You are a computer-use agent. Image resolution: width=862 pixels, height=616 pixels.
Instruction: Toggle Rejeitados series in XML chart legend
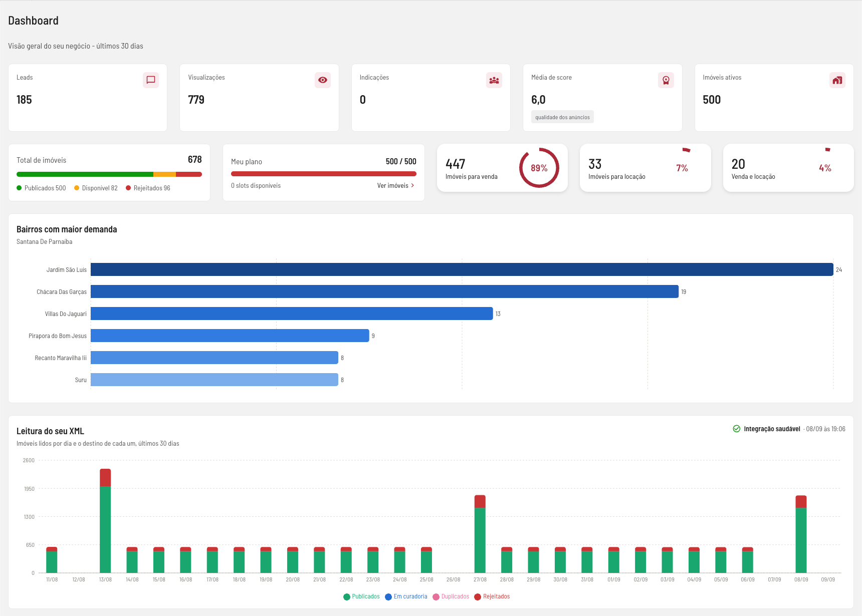click(492, 596)
